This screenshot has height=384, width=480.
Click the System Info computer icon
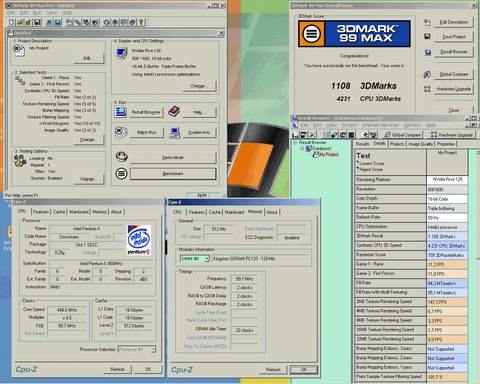174,133
